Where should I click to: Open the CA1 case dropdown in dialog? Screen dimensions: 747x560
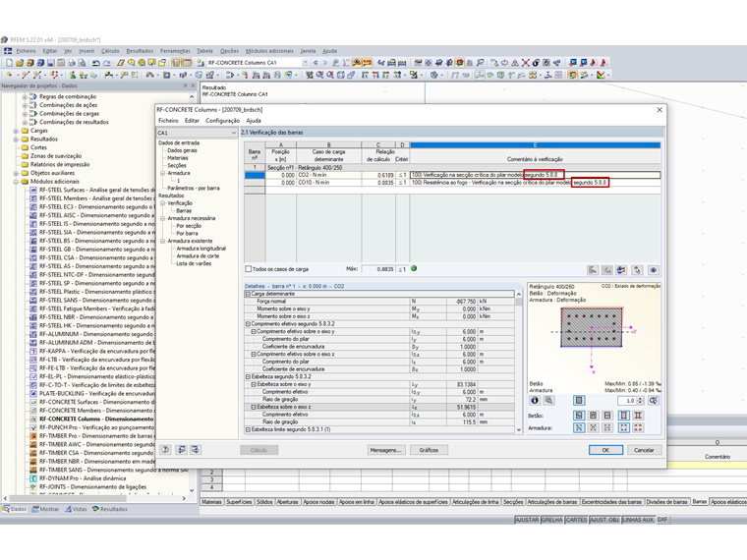point(234,133)
